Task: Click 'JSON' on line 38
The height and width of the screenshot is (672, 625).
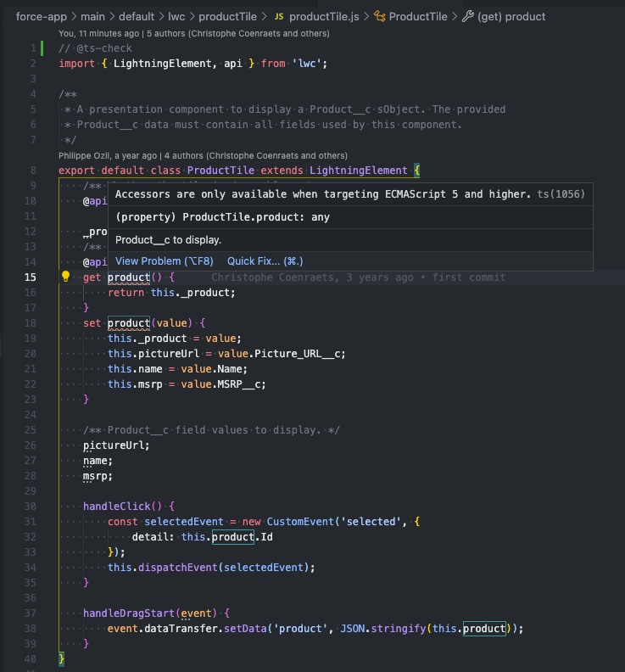Action: (353, 629)
